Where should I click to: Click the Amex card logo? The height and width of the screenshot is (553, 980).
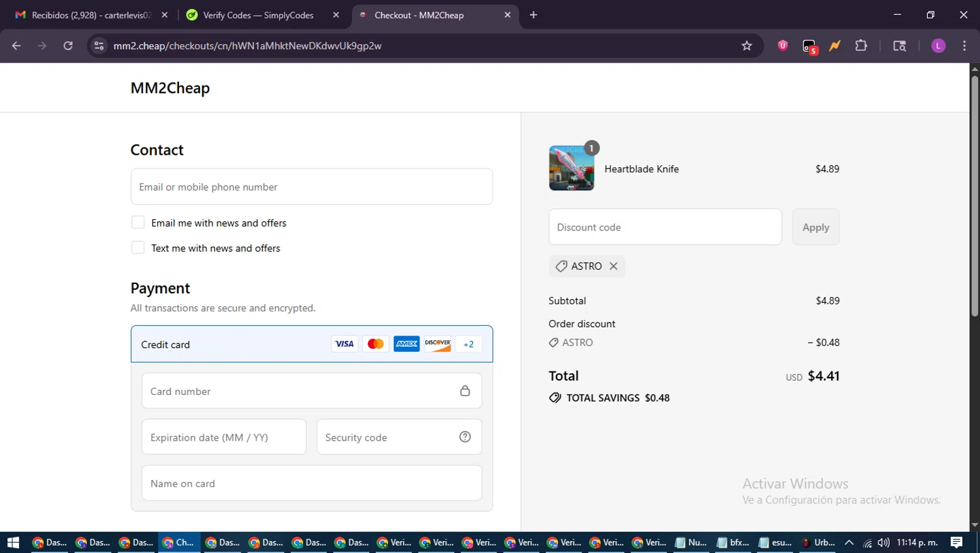tap(406, 344)
